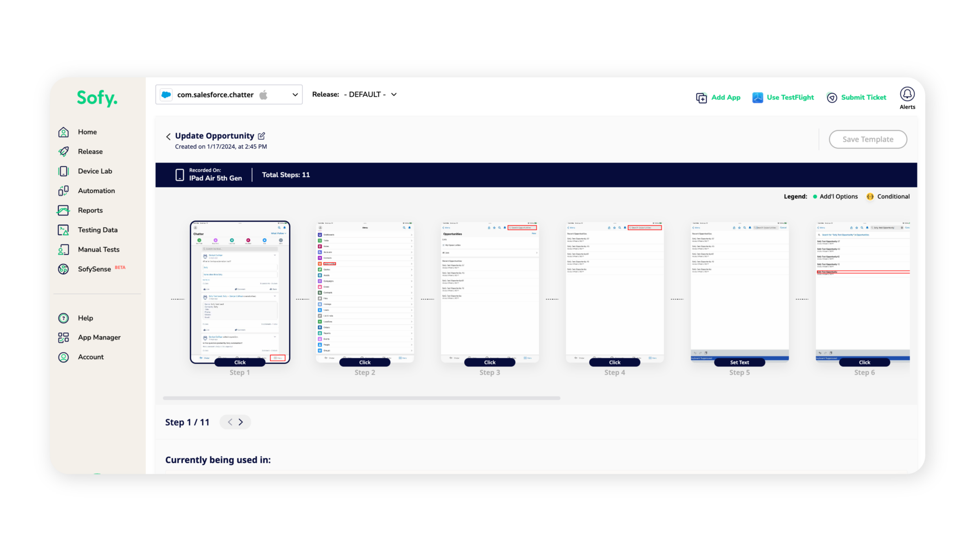The image size is (980, 551).
Task: Open the SofySense beta icon
Action: [x=63, y=268]
